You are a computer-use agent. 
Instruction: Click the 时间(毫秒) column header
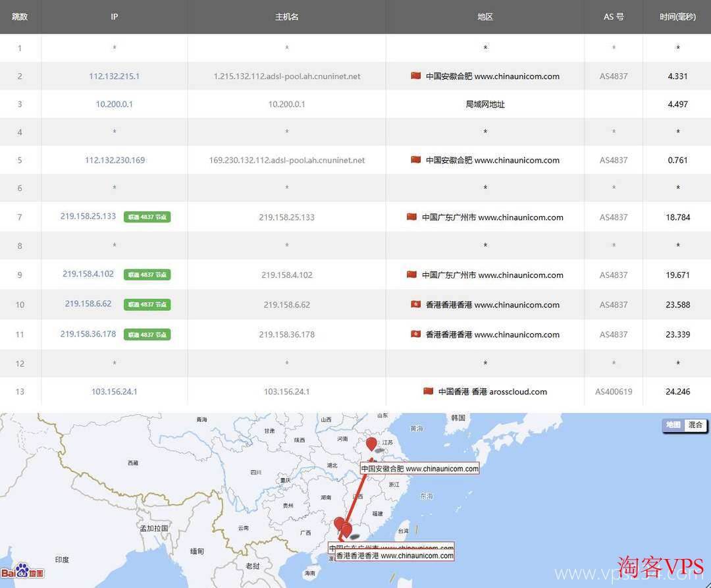click(x=677, y=16)
